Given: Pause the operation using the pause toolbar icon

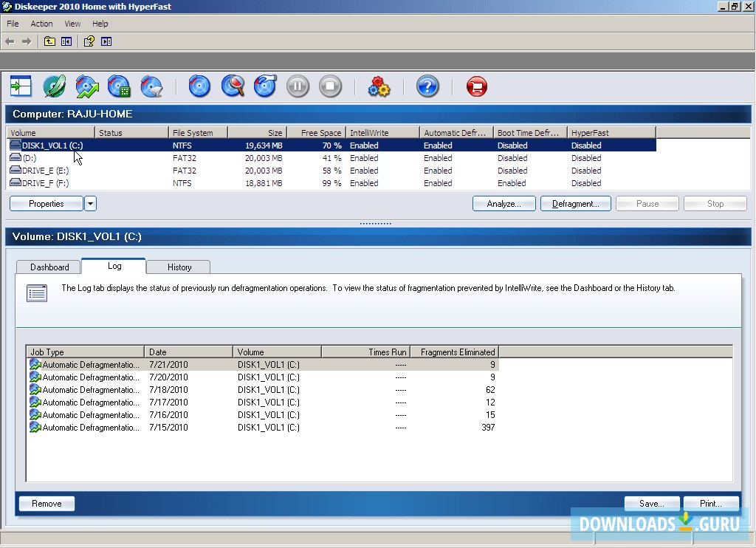Looking at the screenshot, I should [x=298, y=86].
